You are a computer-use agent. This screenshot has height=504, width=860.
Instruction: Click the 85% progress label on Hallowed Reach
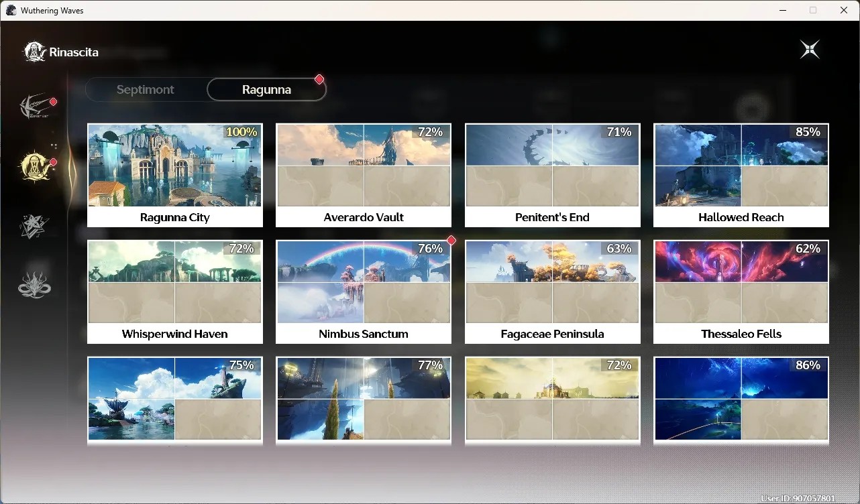click(808, 132)
